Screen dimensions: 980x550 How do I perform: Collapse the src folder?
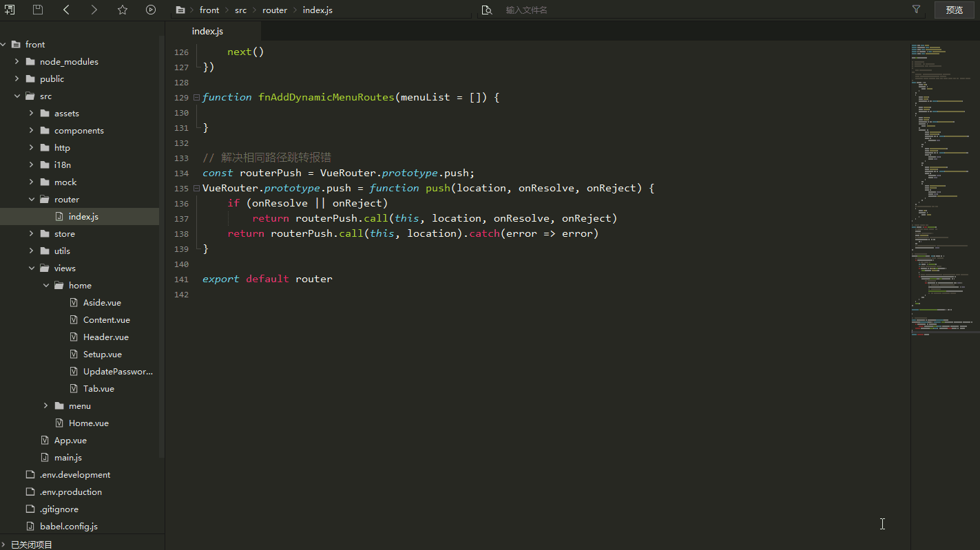click(x=17, y=96)
